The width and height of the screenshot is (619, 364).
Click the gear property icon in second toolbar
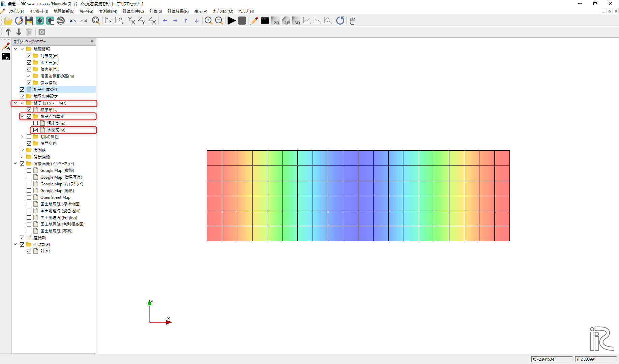(42, 32)
